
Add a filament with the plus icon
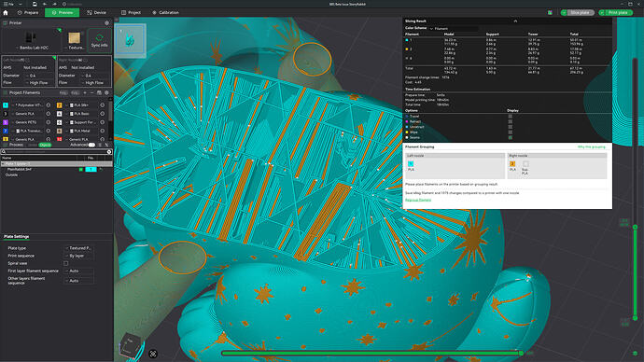(x=85, y=92)
